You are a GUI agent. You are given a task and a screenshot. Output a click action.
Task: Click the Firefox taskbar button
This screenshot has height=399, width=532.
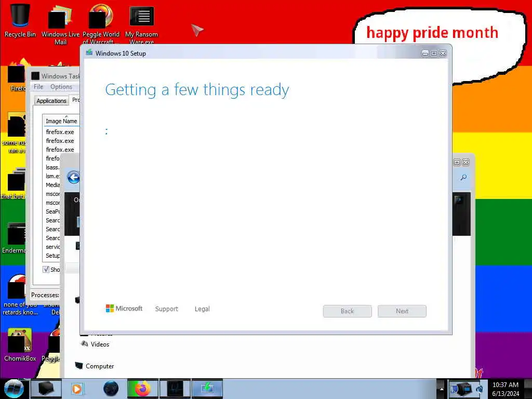tap(143, 389)
